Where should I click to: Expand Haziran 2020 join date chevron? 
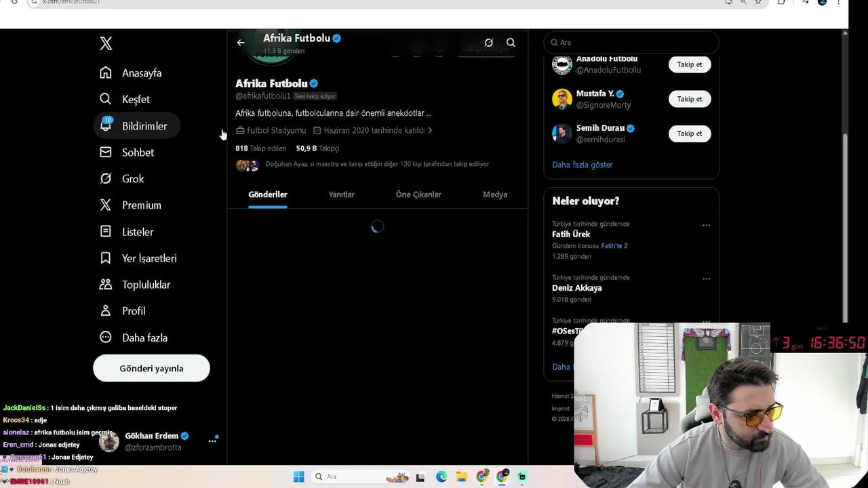(430, 130)
